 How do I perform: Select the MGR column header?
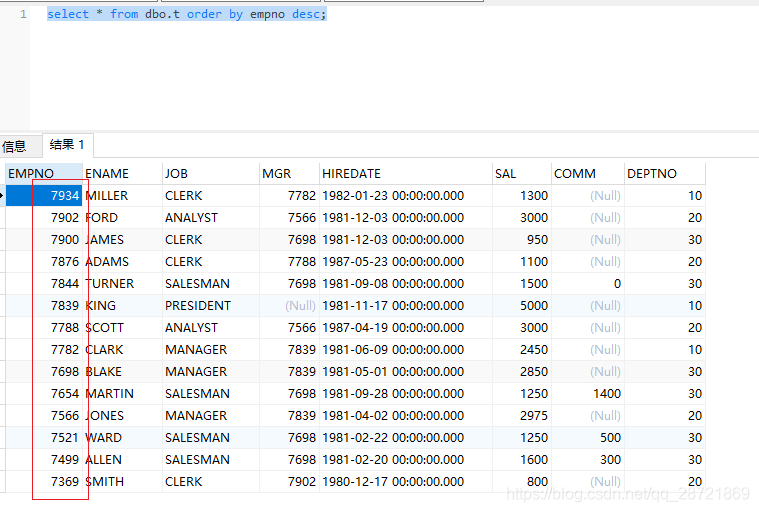coord(289,173)
